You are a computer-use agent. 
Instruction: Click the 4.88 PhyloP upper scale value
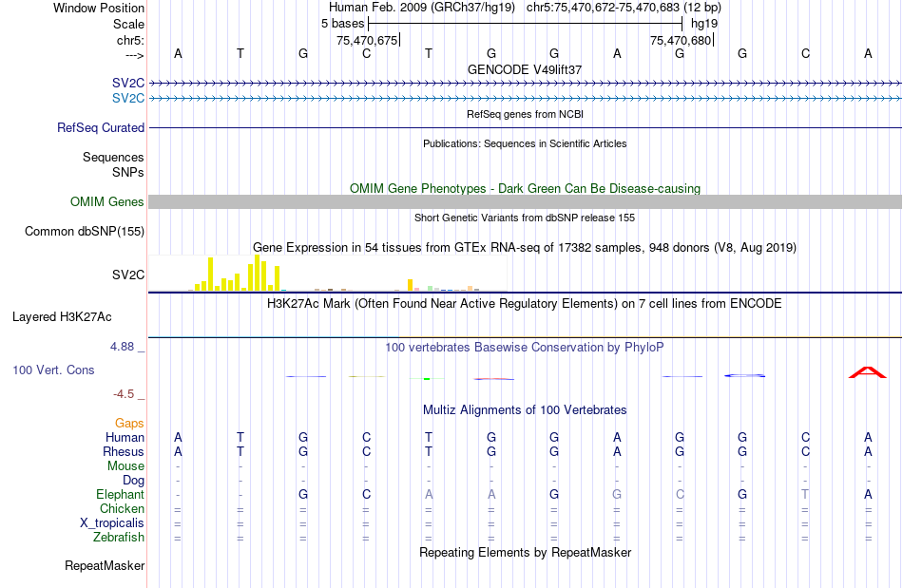[x=122, y=347]
